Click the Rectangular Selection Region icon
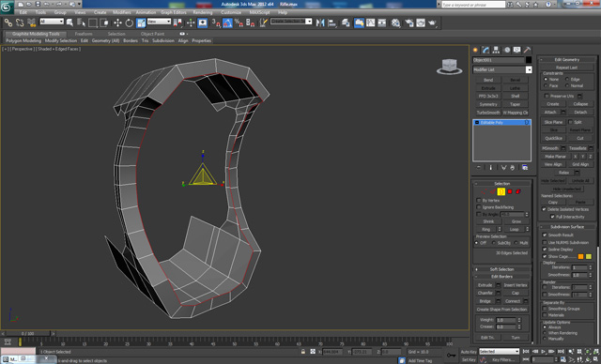Viewport: 601px width, 364px height. (x=93, y=23)
